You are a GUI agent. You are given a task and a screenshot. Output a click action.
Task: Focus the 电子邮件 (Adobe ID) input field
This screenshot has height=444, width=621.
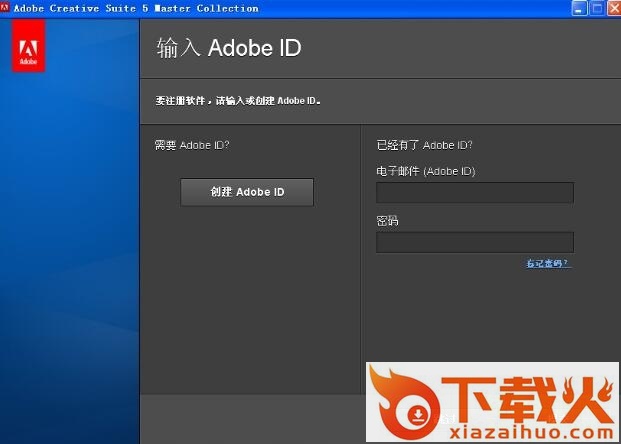[474, 193]
